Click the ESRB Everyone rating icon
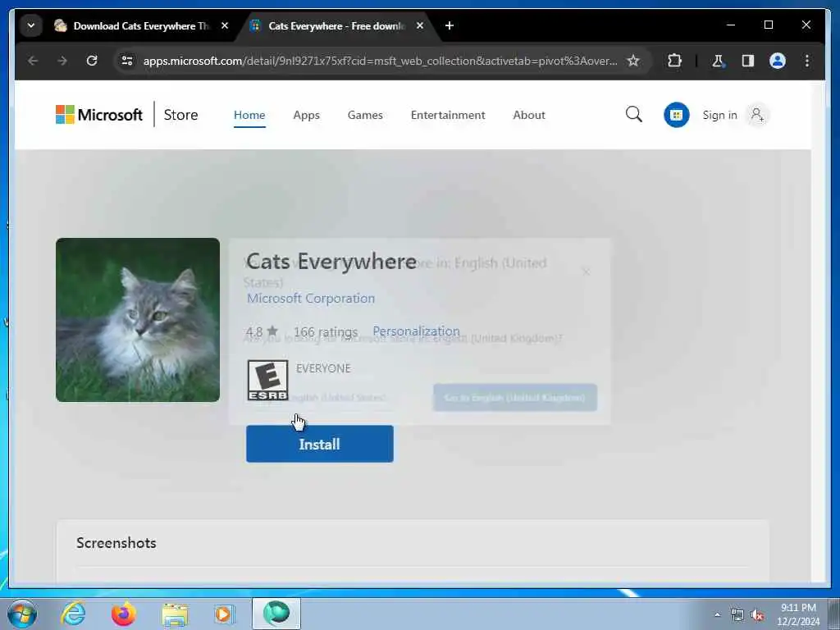 click(x=267, y=380)
